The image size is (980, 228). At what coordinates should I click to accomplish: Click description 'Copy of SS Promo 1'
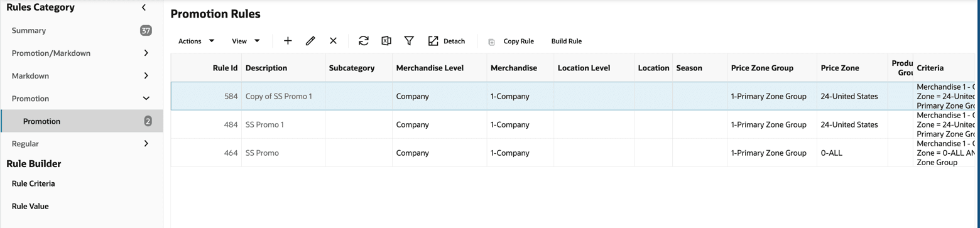tap(279, 97)
